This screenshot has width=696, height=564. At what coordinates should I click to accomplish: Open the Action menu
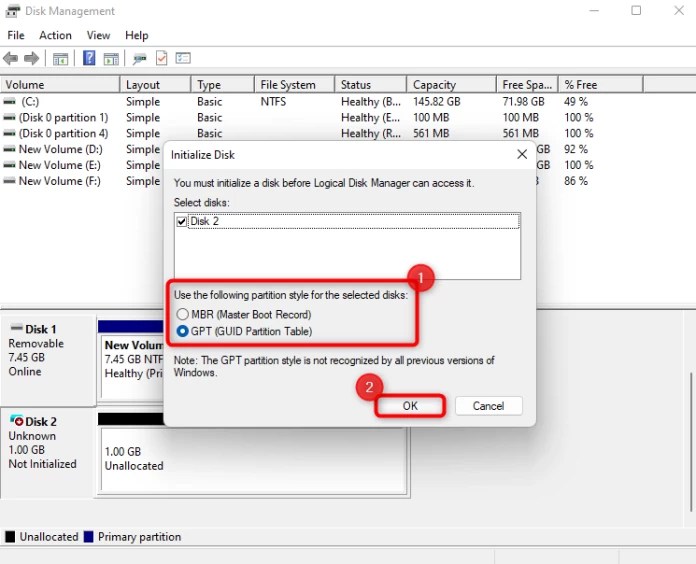(55, 35)
